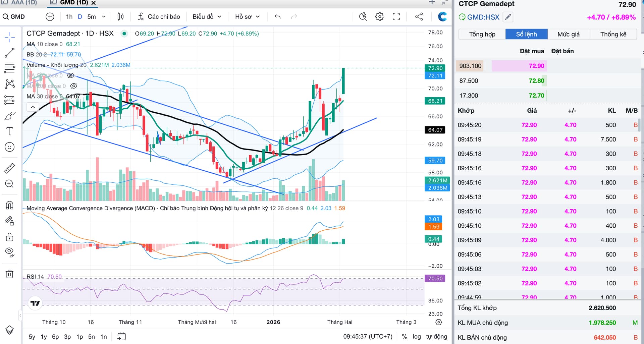Show the hidden MA 50 indicator
The height and width of the screenshot is (344, 644).
(70, 75)
